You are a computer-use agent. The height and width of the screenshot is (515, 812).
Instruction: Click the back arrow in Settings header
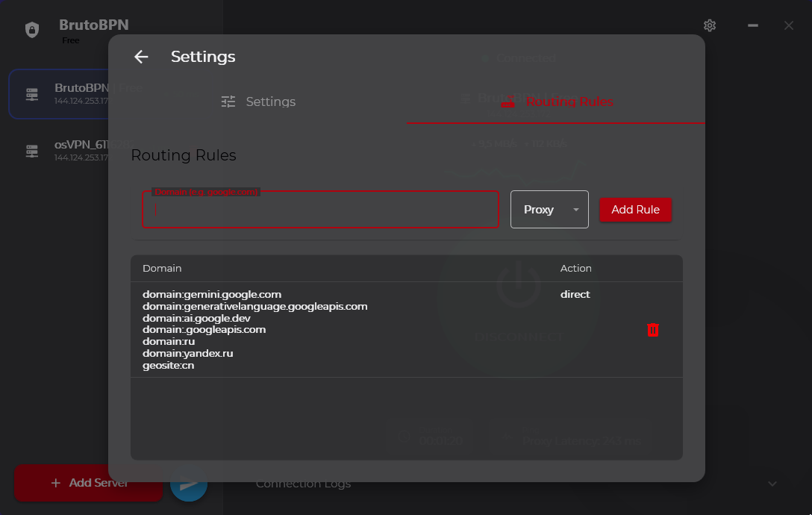click(141, 57)
